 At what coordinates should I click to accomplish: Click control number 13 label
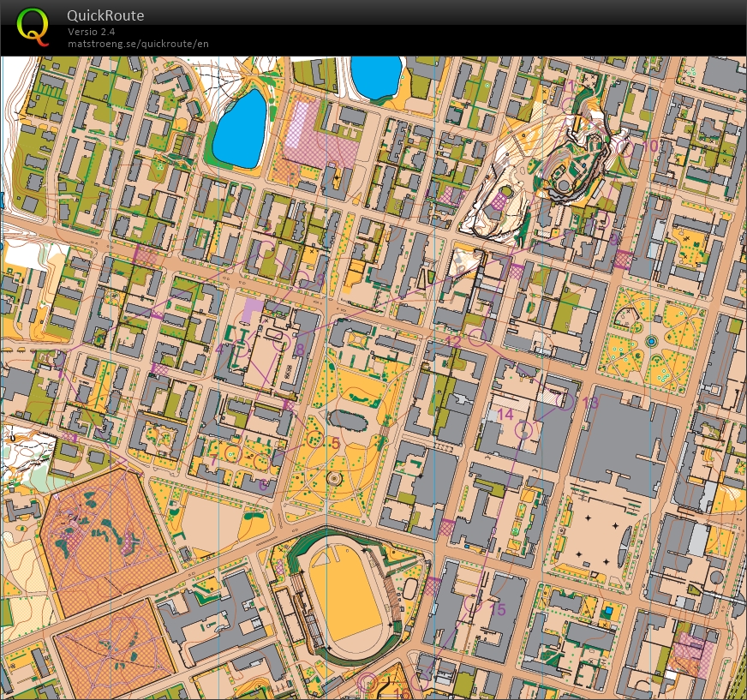590,404
